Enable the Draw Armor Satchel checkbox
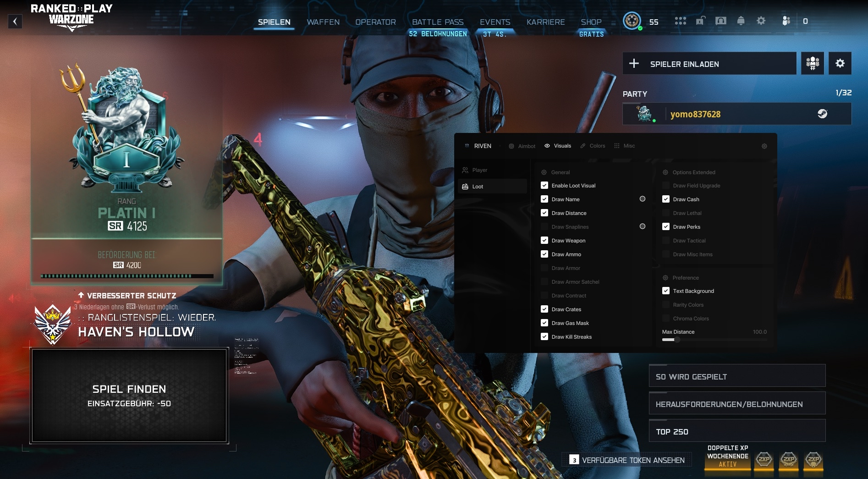This screenshot has height=479, width=868. click(544, 281)
